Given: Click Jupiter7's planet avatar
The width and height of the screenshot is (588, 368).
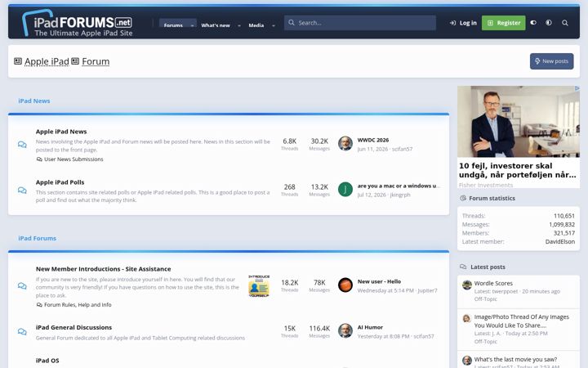Looking at the screenshot, I should click(x=345, y=285).
